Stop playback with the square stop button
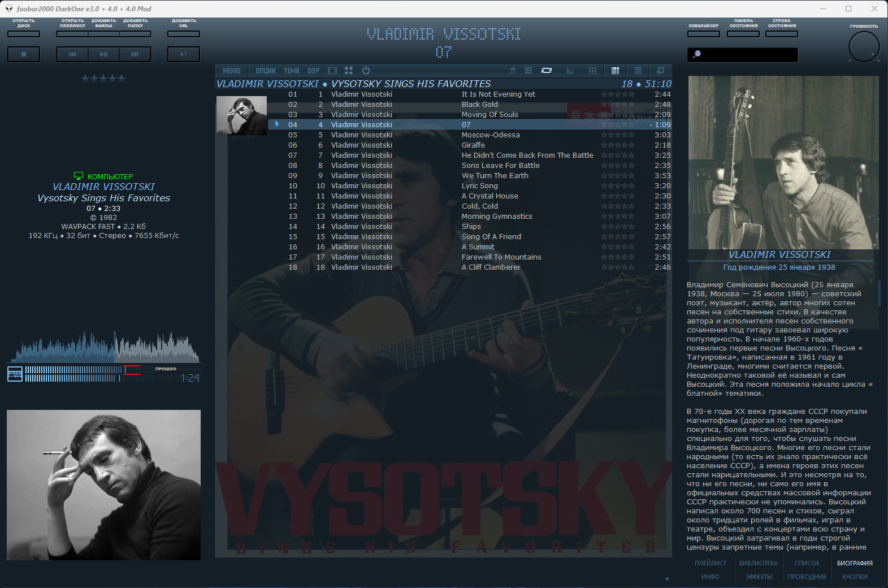 click(x=24, y=54)
